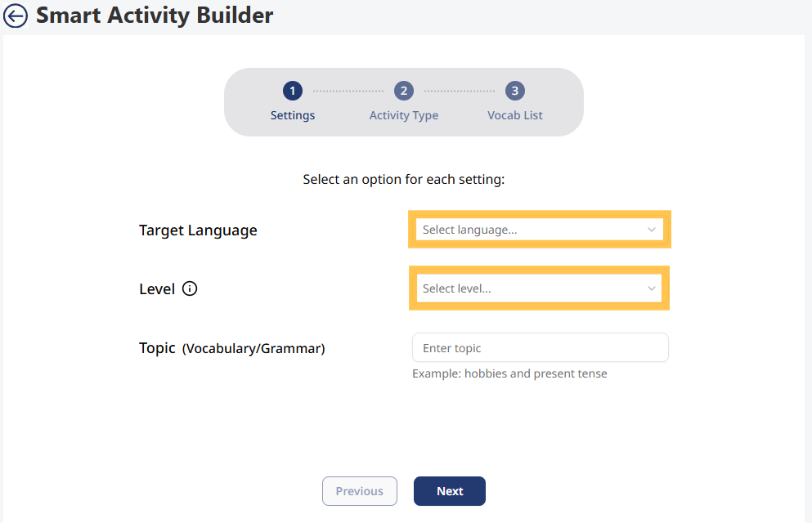Click the Topic (Vocabulary/Grammar) label
Viewport: 812px width, 523px height.
(x=231, y=347)
